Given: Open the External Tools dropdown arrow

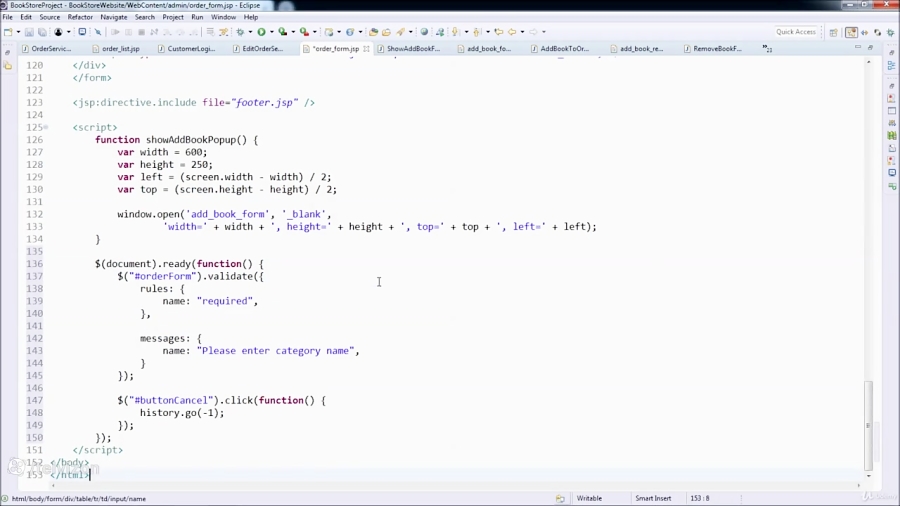Looking at the screenshot, I should (x=315, y=32).
